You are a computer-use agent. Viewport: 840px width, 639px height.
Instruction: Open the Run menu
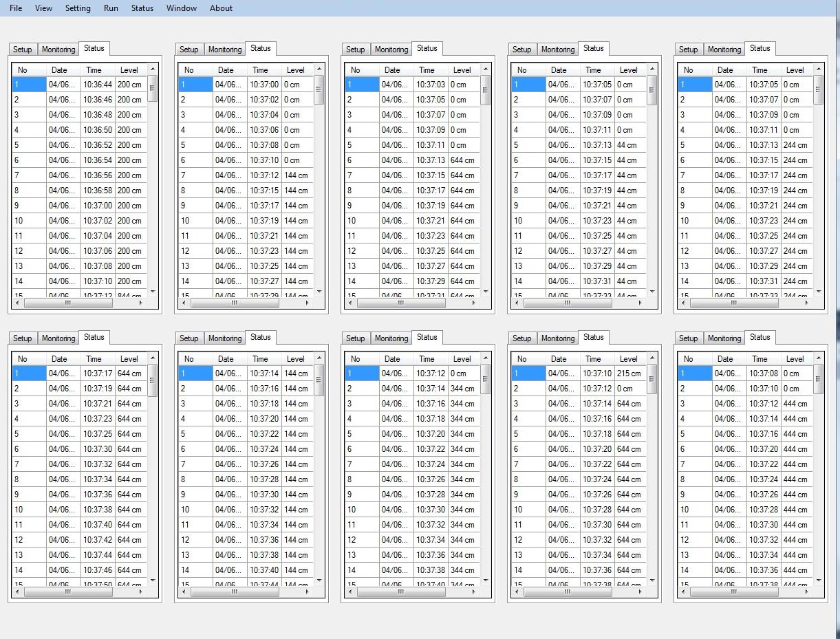click(x=111, y=8)
